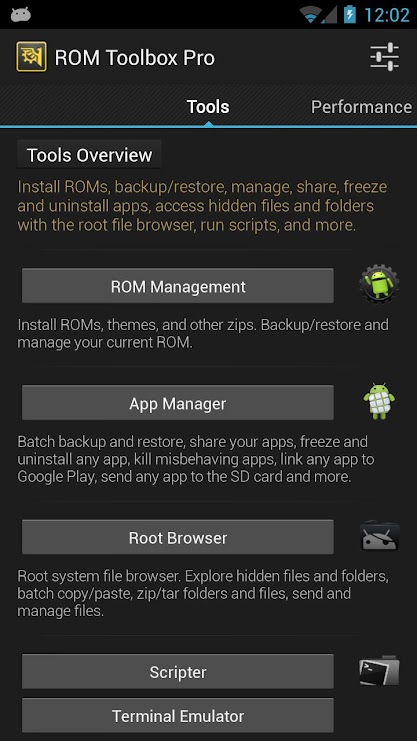Tap the 12:02 clock in status bar
The height and width of the screenshot is (741, 417).
pos(386,15)
